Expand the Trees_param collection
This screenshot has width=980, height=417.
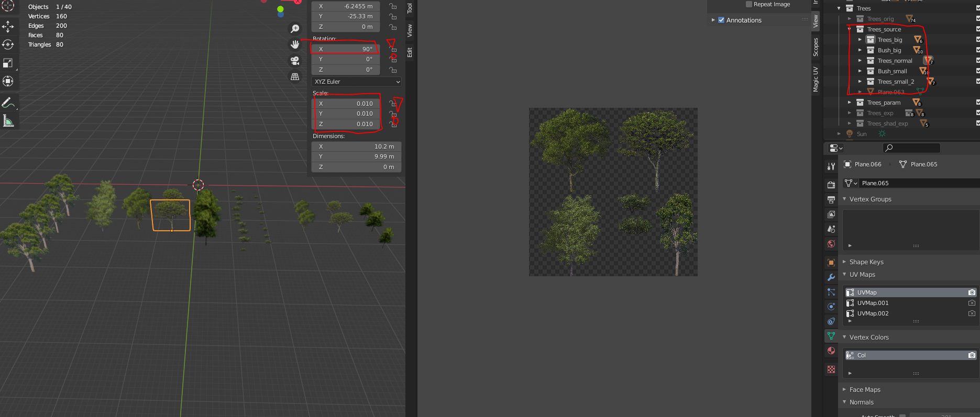(850, 103)
